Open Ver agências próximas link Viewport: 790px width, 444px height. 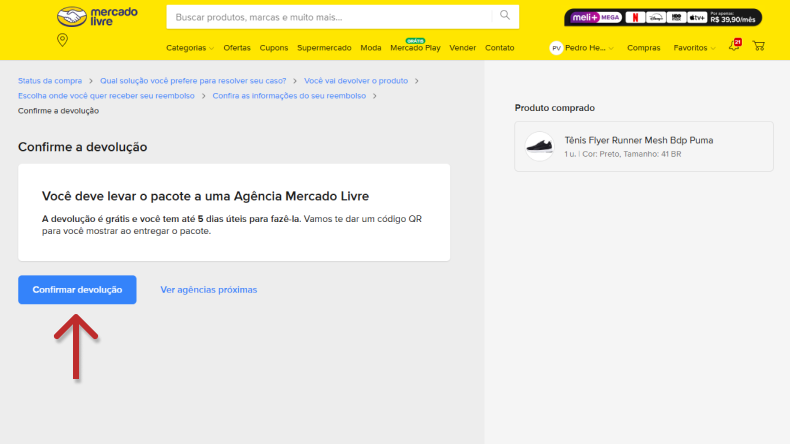209,290
